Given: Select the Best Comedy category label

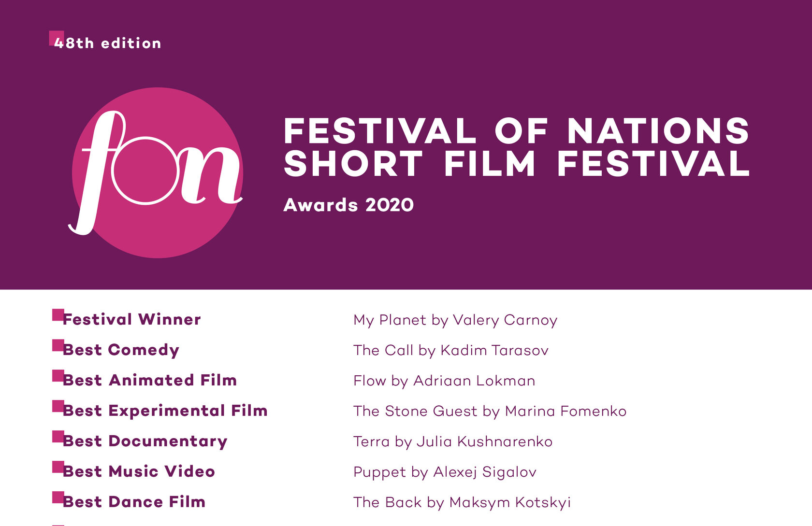Looking at the screenshot, I should 121,350.
